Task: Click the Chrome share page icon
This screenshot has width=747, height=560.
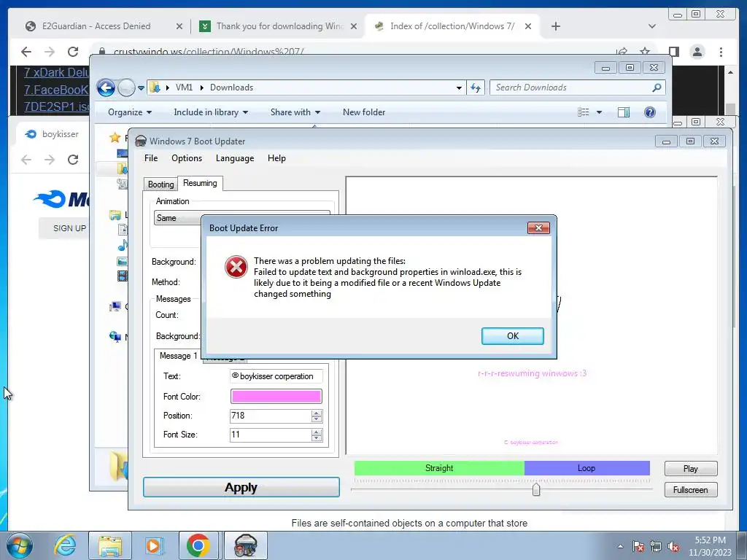Action: 622,52
